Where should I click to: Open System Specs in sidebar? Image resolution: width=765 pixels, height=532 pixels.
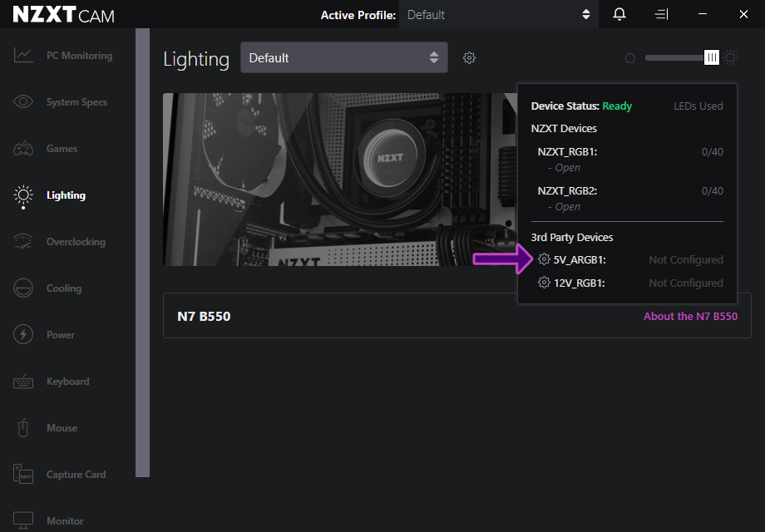click(76, 102)
